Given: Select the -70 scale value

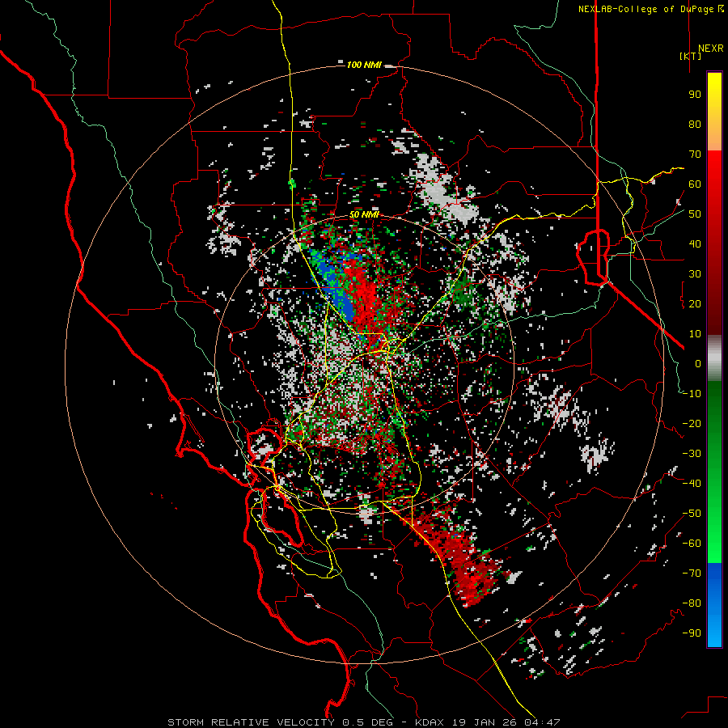Looking at the screenshot, I should [x=692, y=574].
